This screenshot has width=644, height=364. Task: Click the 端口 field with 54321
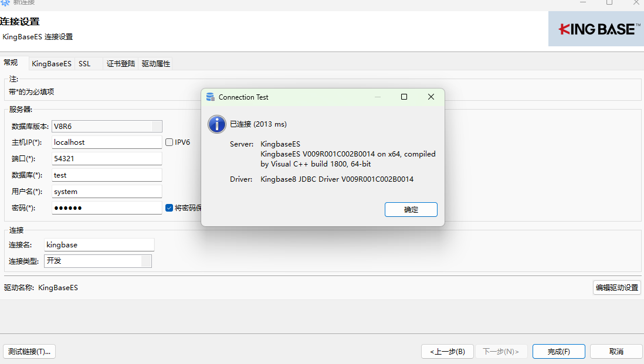coord(107,158)
